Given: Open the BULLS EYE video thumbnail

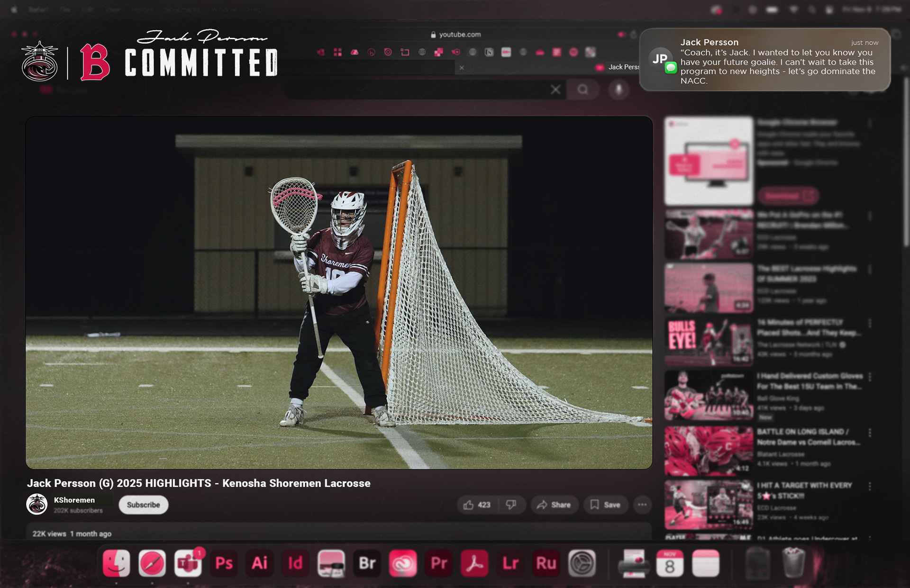Looking at the screenshot, I should tap(709, 342).
